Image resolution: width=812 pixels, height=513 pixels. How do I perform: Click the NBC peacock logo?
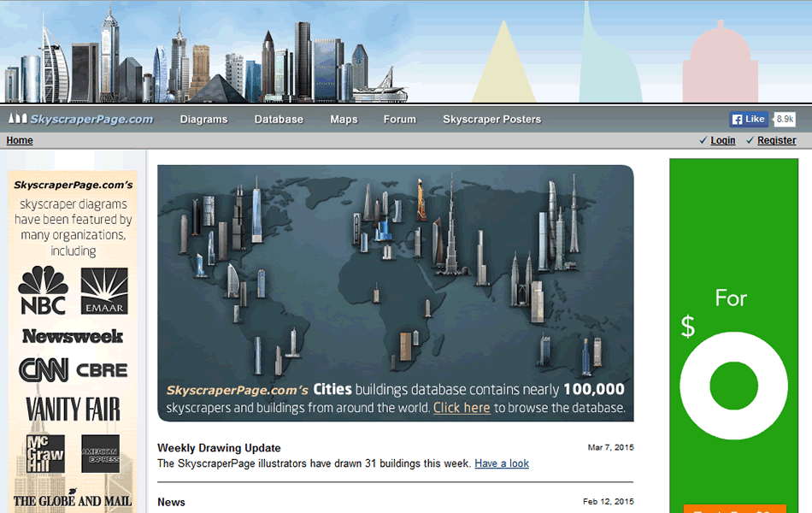(x=43, y=290)
